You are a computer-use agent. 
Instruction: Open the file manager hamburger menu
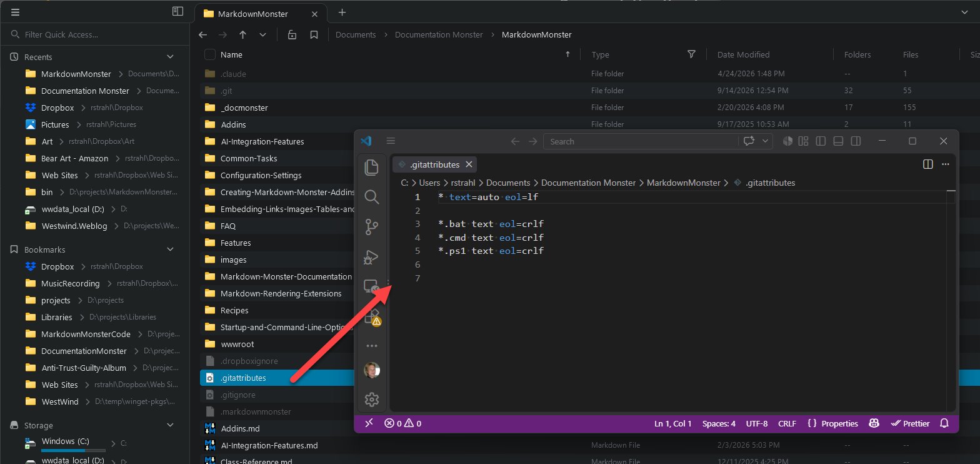click(x=15, y=11)
